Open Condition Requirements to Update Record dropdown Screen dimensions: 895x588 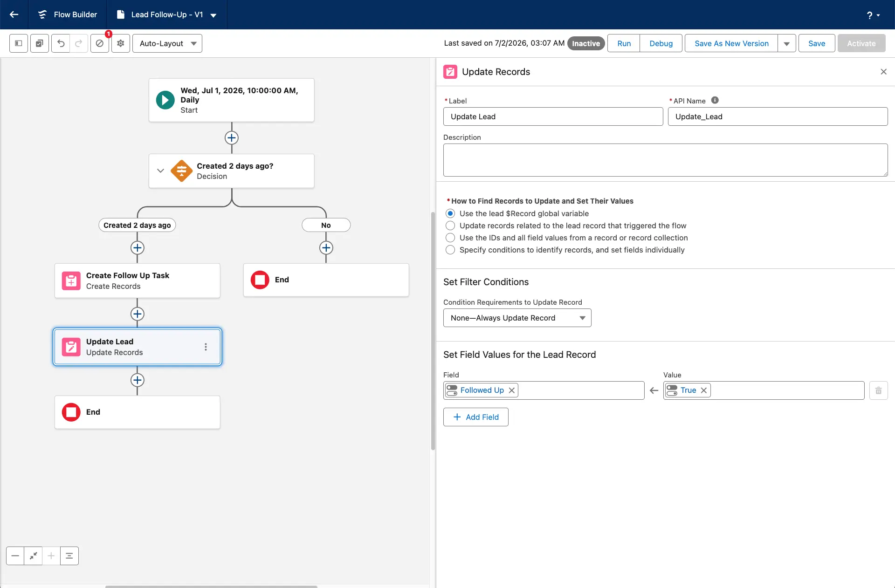coord(517,318)
